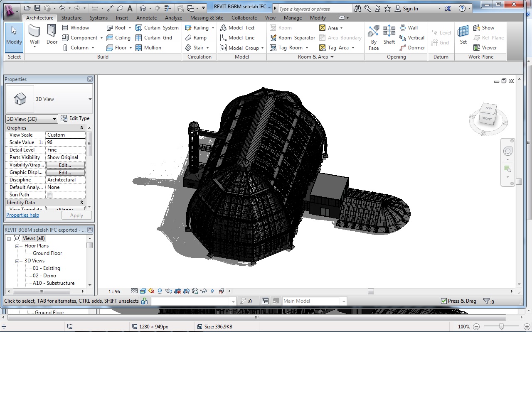
Task: Switch to the Annotate ribbon tab
Action: pos(146,18)
